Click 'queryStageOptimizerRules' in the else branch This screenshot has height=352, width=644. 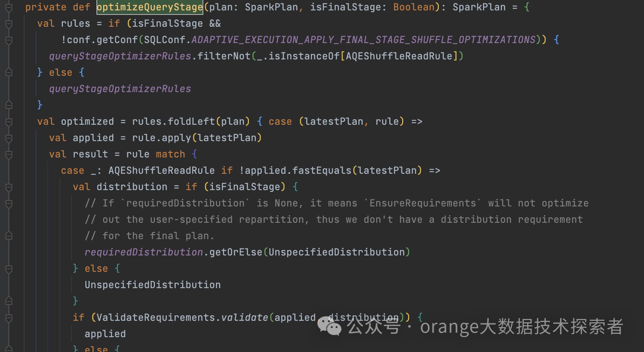pyautogui.click(x=120, y=89)
